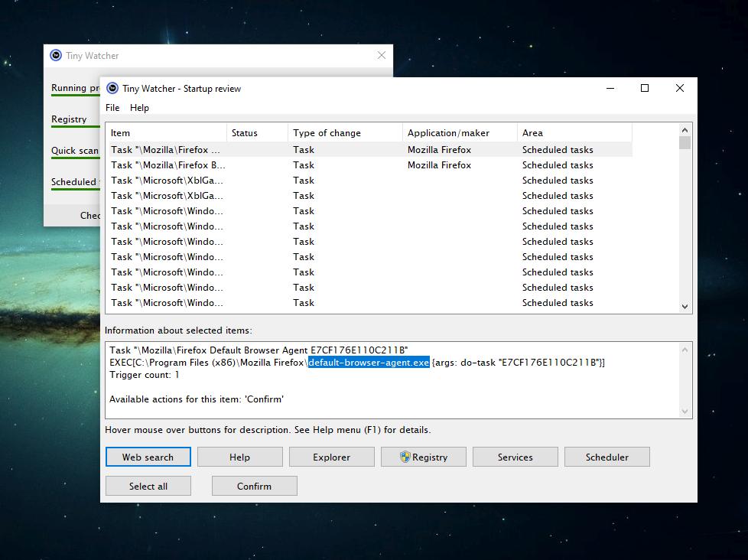Open the Services button
The image size is (748, 560).
[515, 457]
